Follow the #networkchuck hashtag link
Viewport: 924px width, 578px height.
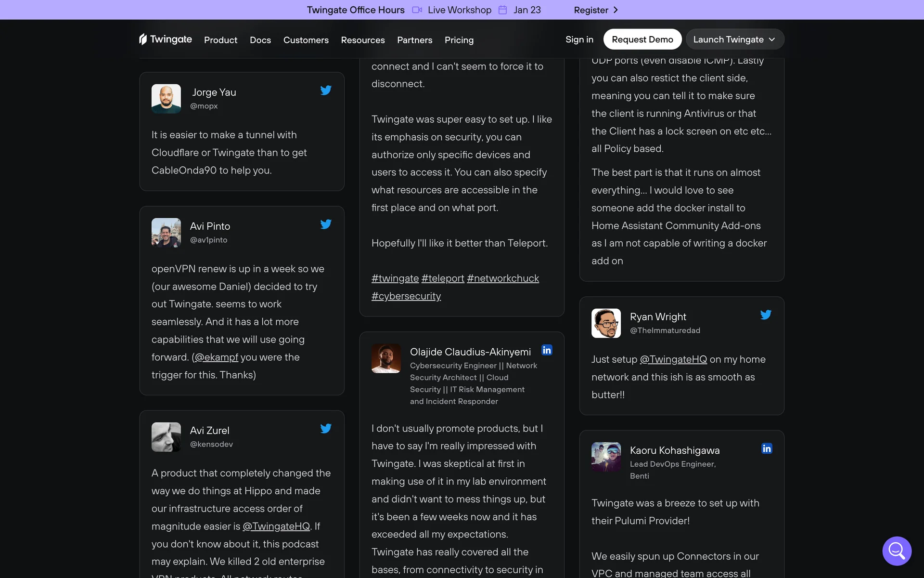502,278
